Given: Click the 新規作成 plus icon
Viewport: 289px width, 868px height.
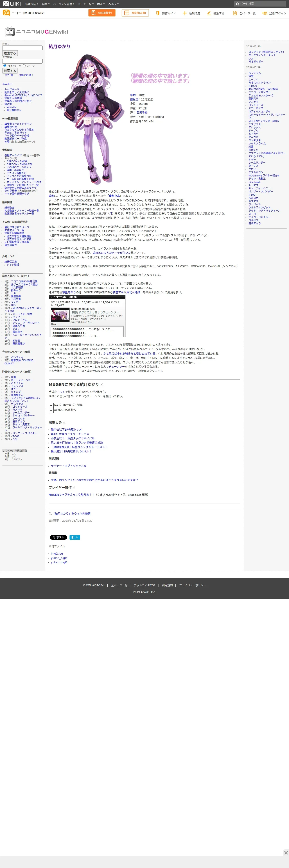Looking at the screenshot, I should (x=184, y=13).
